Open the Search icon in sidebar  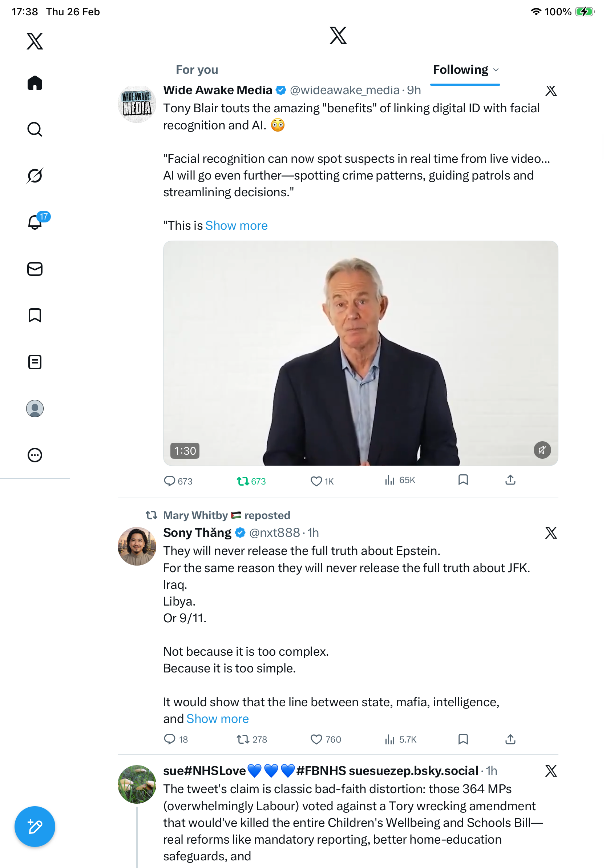click(35, 129)
